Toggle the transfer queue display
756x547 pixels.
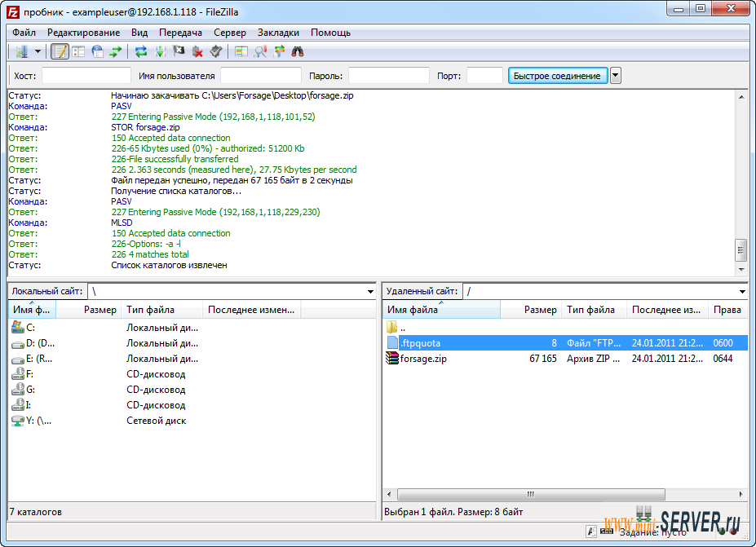tap(116, 51)
